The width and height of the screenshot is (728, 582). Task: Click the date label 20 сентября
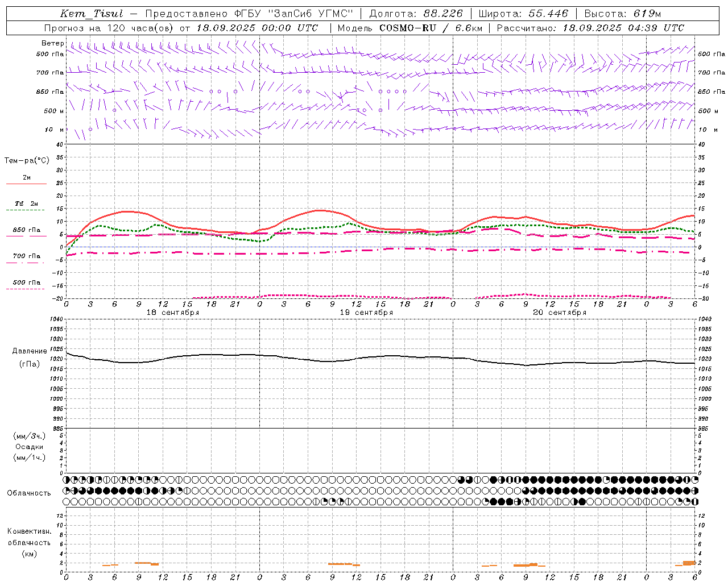click(x=560, y=313)
